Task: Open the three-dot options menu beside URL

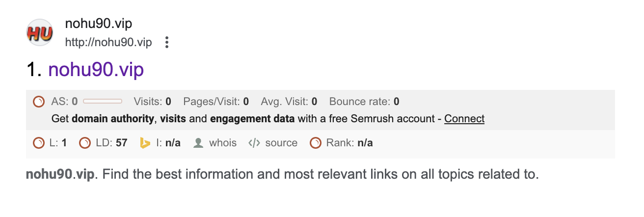Action: pyautogui.click(x=167, y=42)
